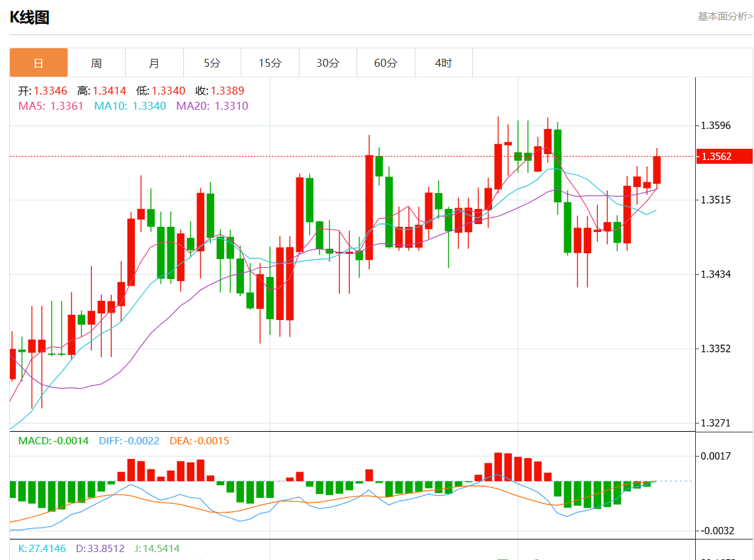
Task: Click the DIFF:-0.0022 label
Action: tap(129, 441)
